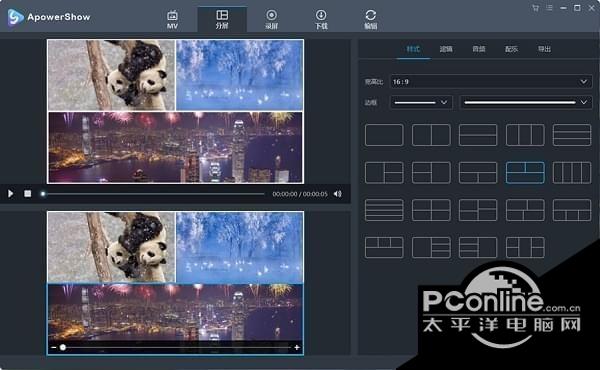Click the preview playback progress bar

pos(153,194)
